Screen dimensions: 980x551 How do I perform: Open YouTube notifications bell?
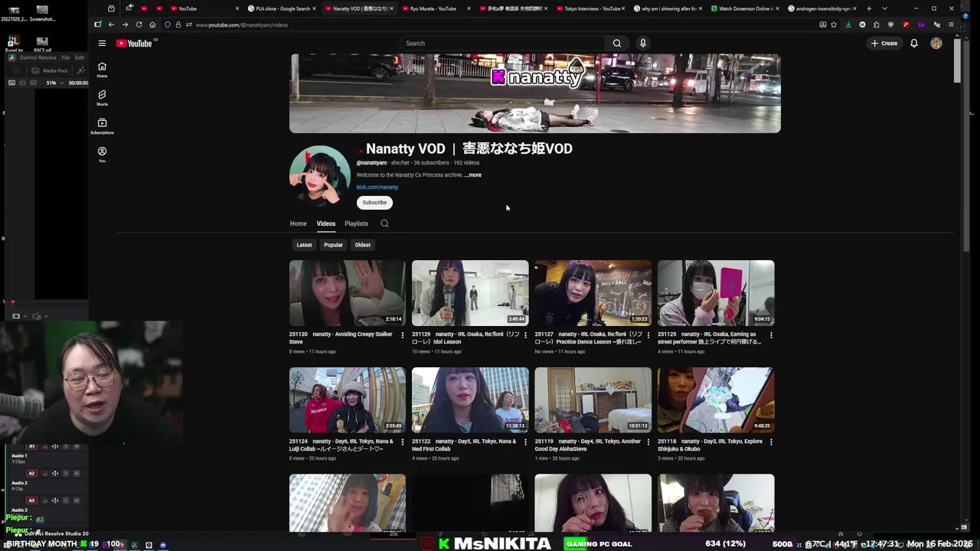(x=913, y=44)
